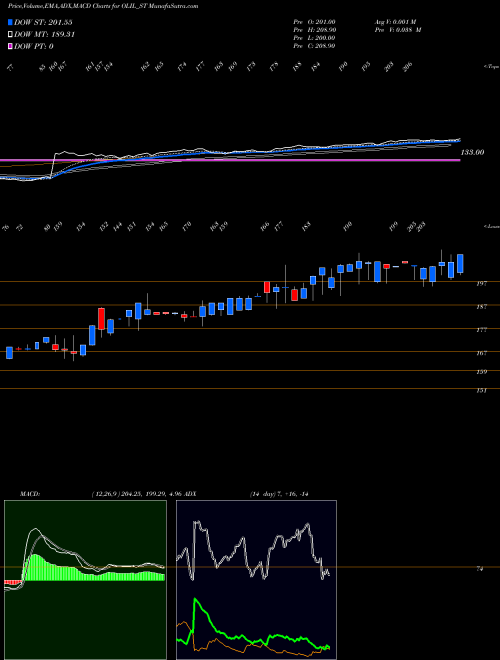
Task: Click the leftmost blue candlestick
Action: click(x=9, y=353)
